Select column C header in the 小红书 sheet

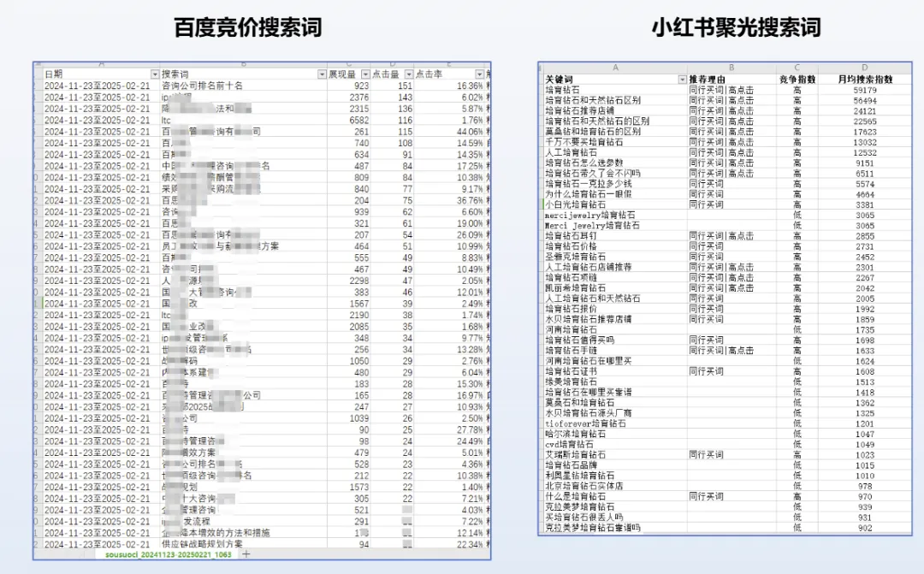[x=797, y=68]
